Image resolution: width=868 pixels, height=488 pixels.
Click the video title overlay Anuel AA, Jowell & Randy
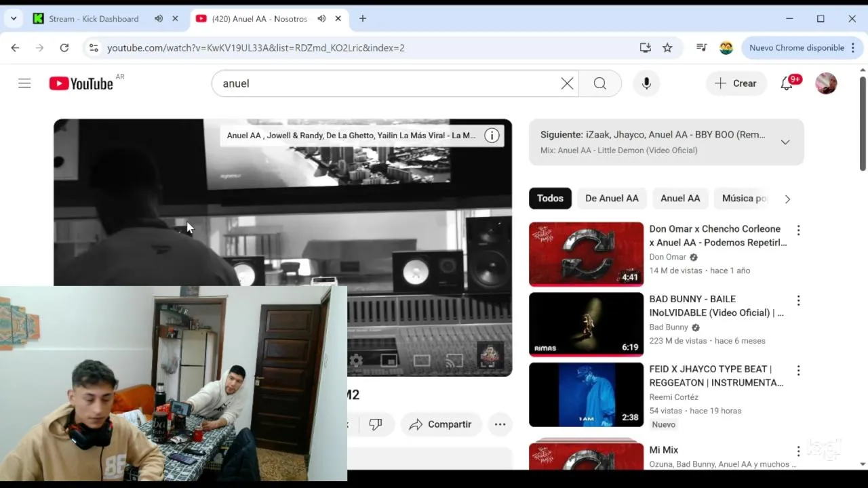(x=351, y=136)
